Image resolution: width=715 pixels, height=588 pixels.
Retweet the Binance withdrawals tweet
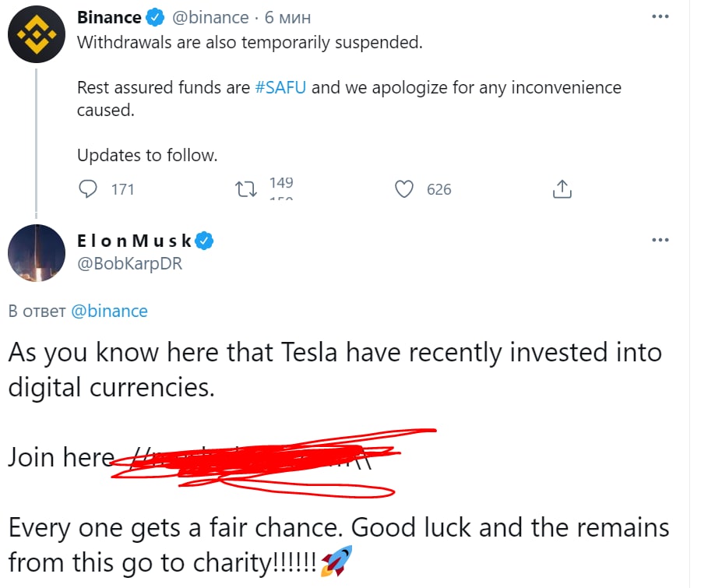pos(246,189)
